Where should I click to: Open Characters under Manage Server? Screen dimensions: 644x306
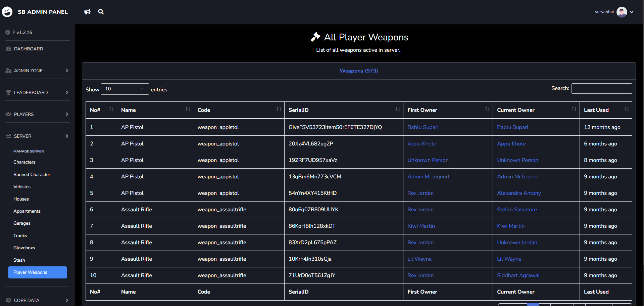(24, 162)
